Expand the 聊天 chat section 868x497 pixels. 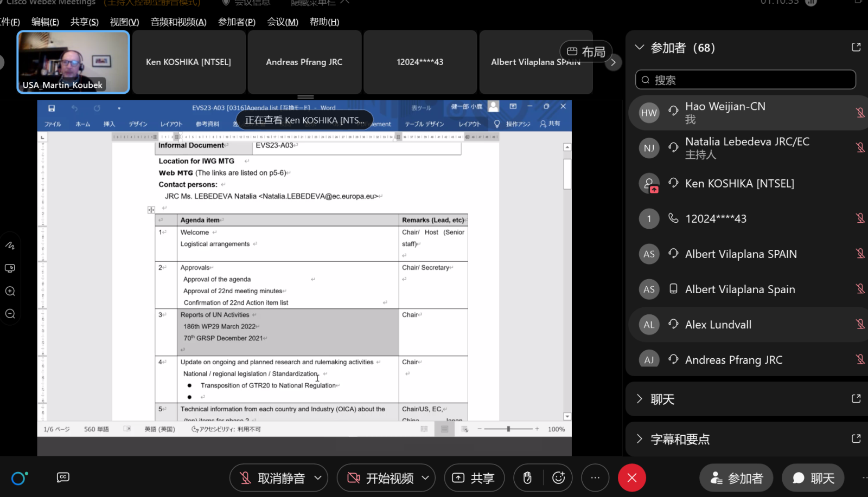coord(662,399)
